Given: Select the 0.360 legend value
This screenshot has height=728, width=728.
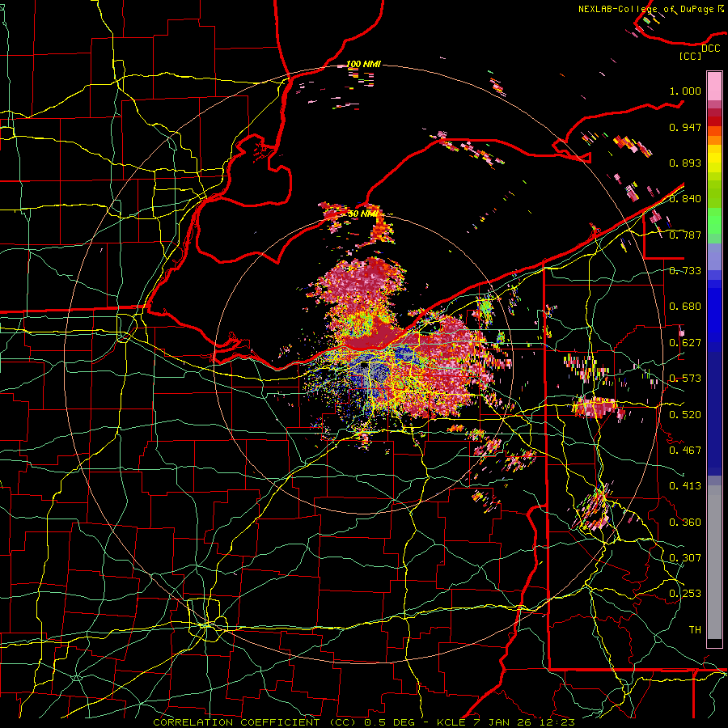Looking at the screenshot, I should pyautogui.click(x=685, y=523).
